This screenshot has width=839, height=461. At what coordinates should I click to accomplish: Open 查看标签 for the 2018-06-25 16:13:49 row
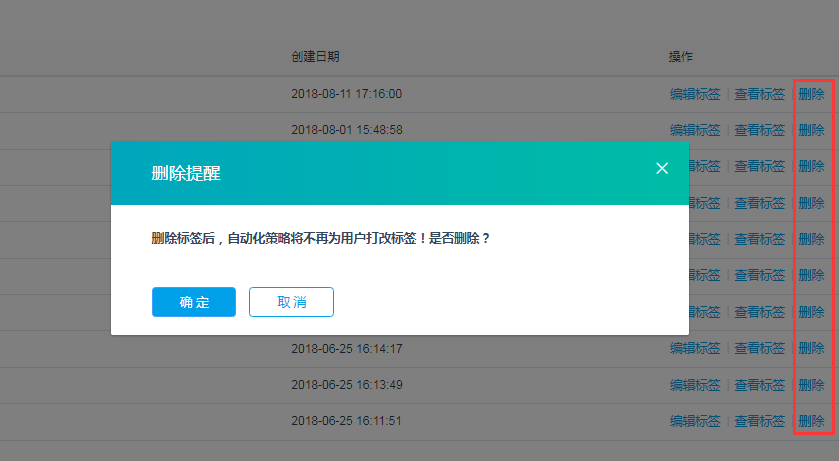pyautogui.click(x=759, y=385)
